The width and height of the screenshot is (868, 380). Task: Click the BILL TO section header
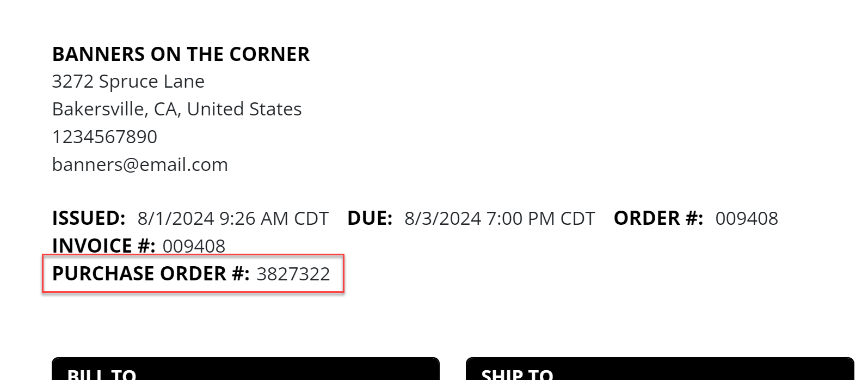102,375
